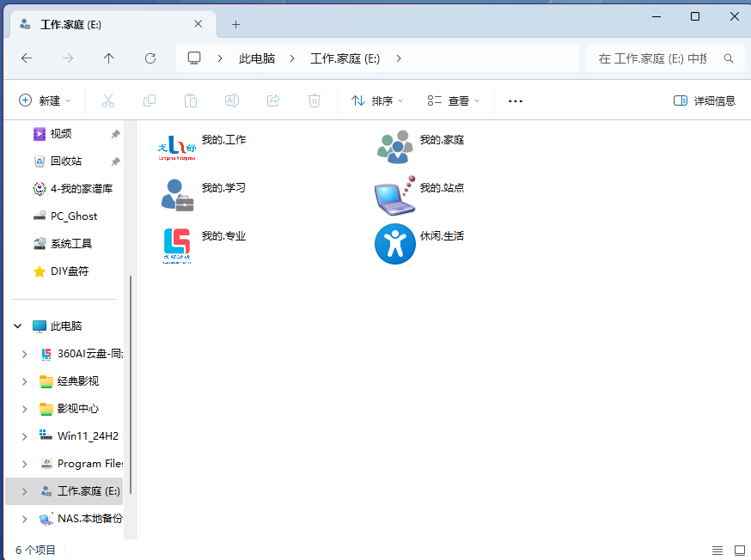Open the 查看 view options dropdown
Viewport: 751px width, 560px height.
[453, 100]
